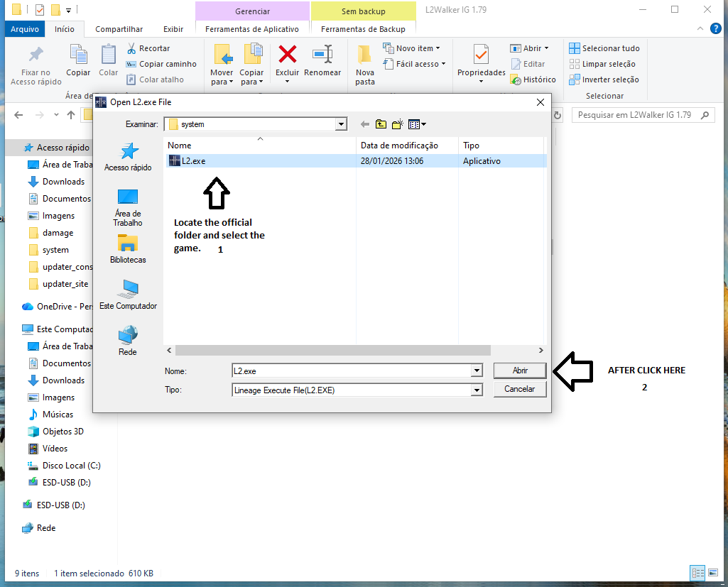Click the Nome filename input field
Screen dimensions: 728x587
(352, 371)
